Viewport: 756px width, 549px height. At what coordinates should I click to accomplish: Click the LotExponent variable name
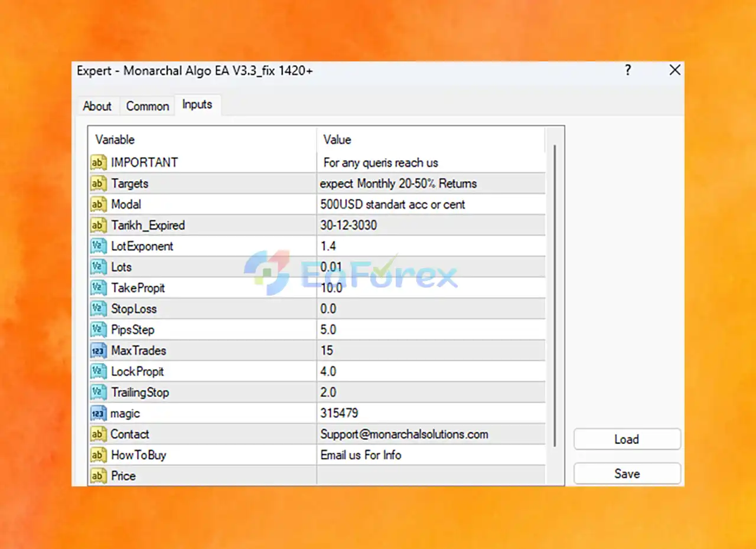[x=142, y=246]
